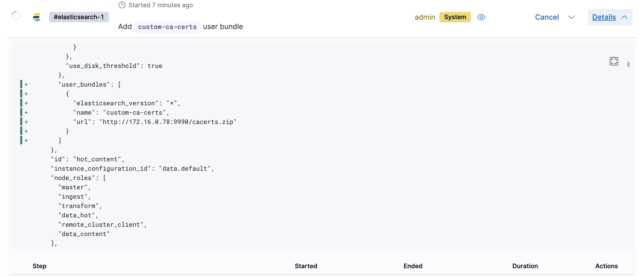The width and height of the screenshot is (644, 276).
Task: Select the #elasticsearch-1 badge
Action: (79, 17)
